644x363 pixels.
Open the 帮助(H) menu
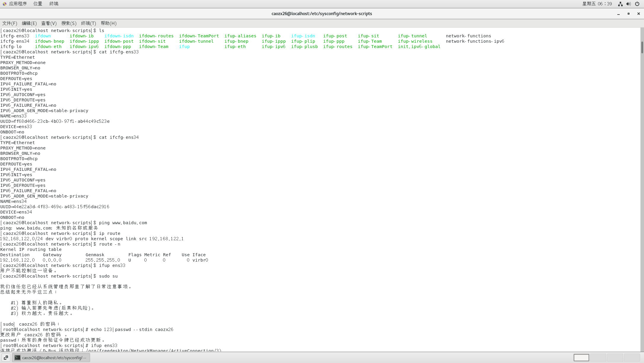click(x=109, y=23)
